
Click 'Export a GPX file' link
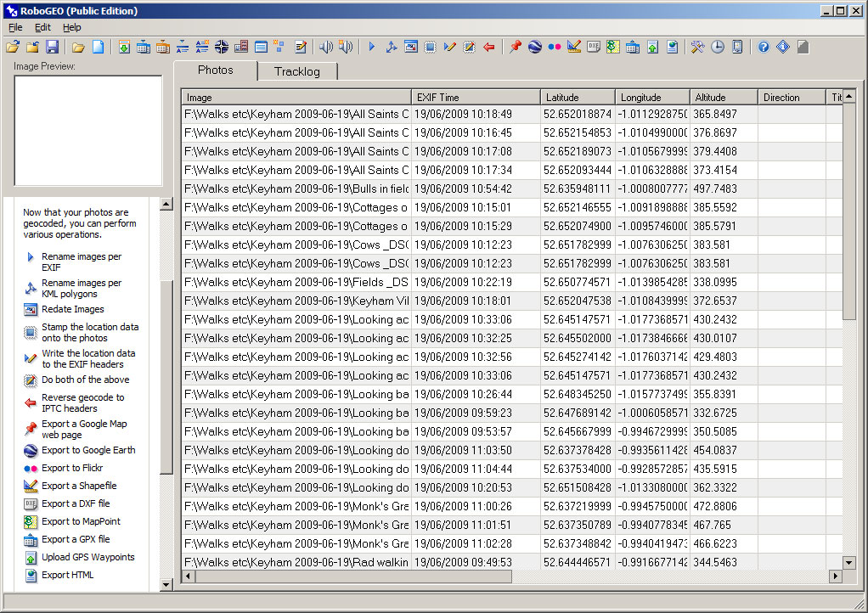76,539
